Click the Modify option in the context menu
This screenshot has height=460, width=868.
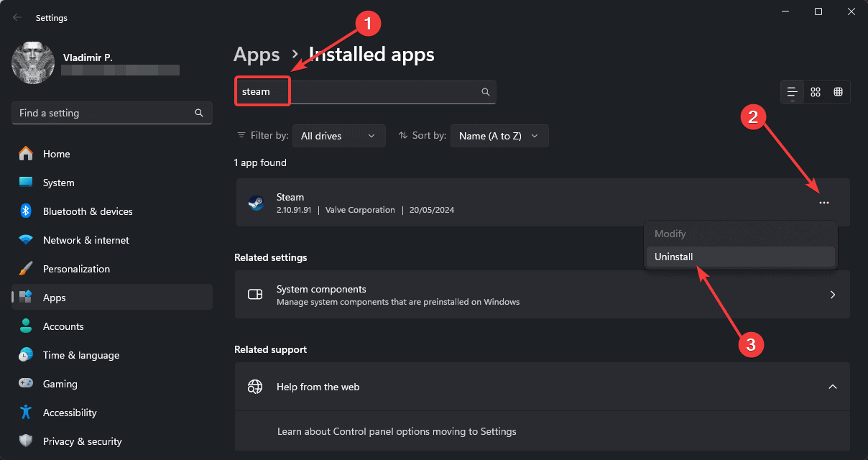[741, 234]
